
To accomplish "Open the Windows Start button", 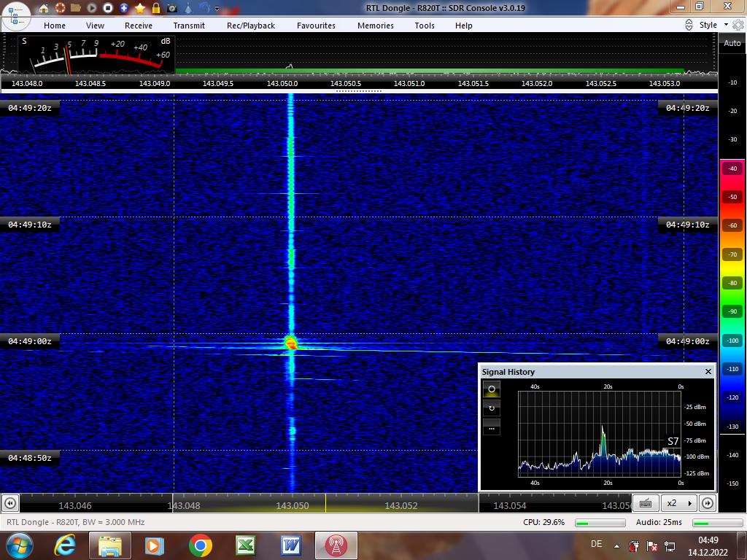I will tap(19, 545).
